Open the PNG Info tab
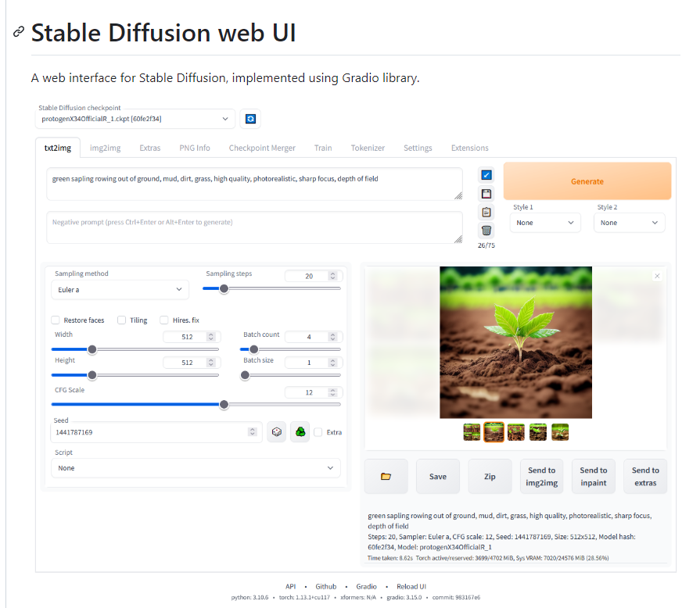This screenshot has width=700, height=608. pyautogui.click(x=195, y=148)
